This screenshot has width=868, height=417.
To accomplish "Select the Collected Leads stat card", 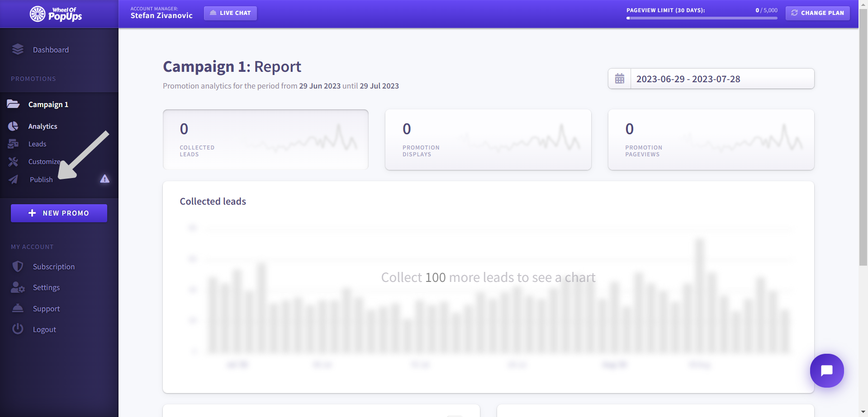I will tap(266, 140).
